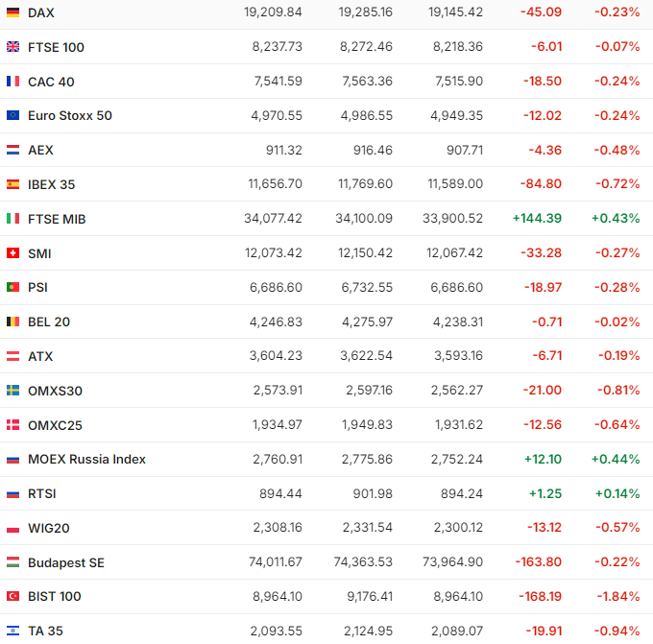Click the French flag beside CAC 40

pos(12,82)
